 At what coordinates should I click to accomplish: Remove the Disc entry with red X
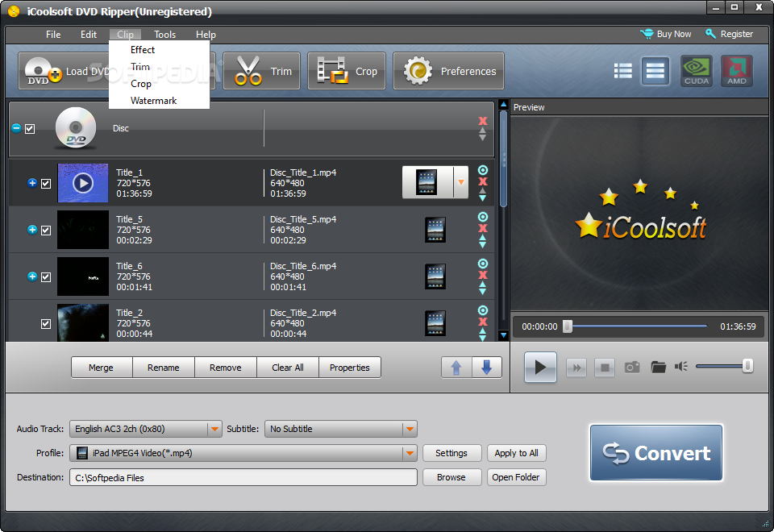[483, 121]
